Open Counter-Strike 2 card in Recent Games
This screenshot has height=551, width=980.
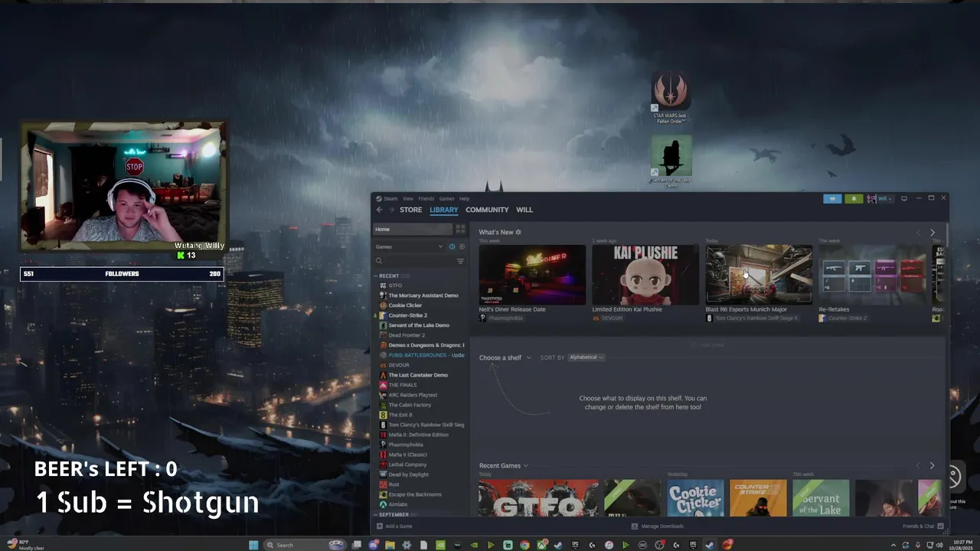pyautogui.click(x=758, y=498)
